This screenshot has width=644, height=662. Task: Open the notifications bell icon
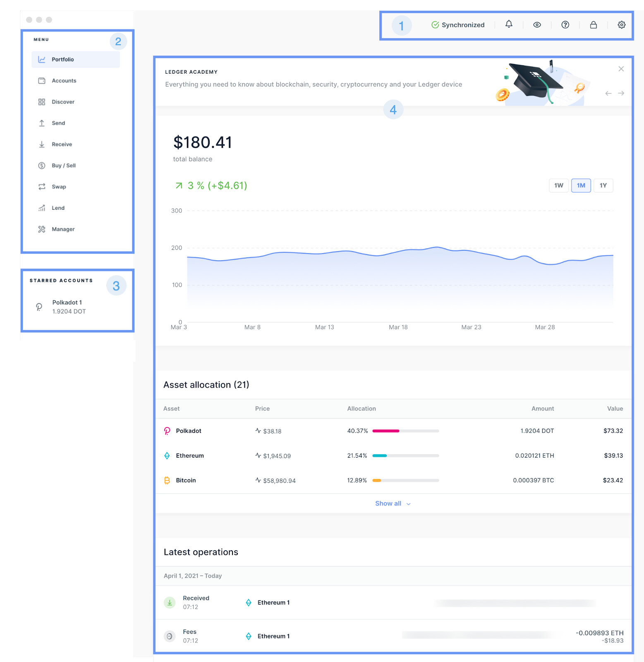[x=509, y=24]
